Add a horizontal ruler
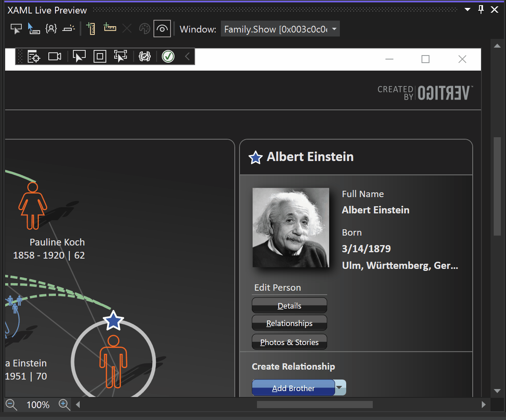506x420 pixels. [x=110, y=27]
